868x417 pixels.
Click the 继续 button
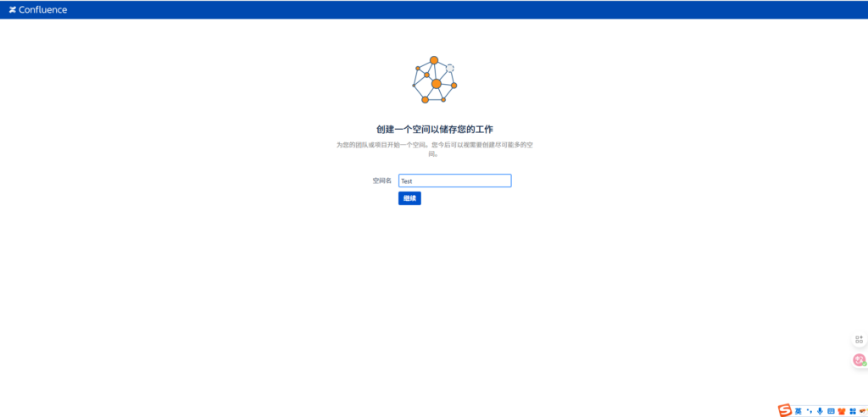pos(409,198)
